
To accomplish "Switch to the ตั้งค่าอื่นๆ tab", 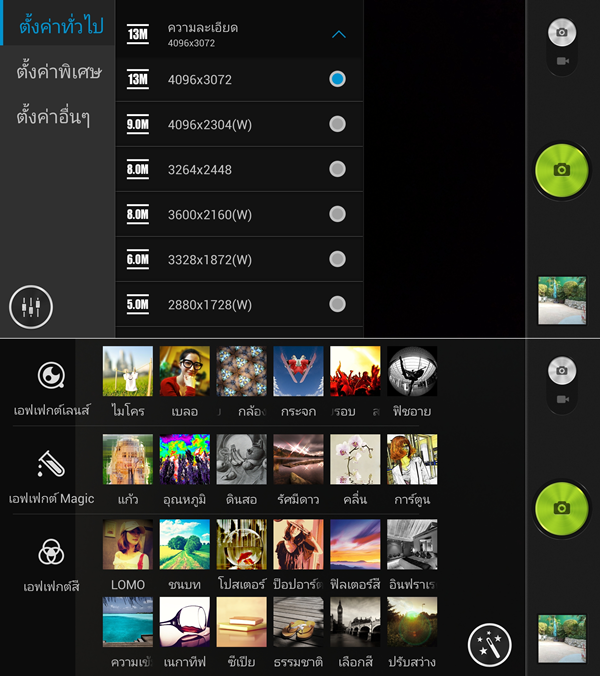I will click(x=54, y=117).
